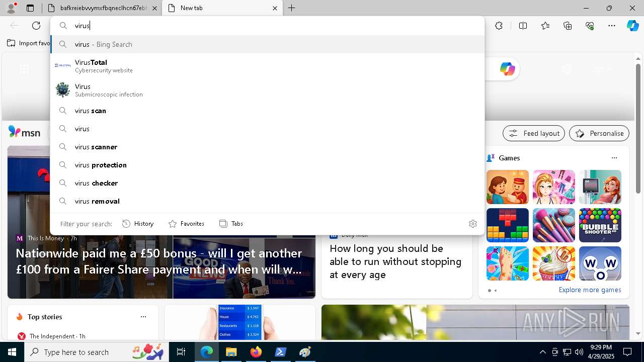This screenshot has width=644, height=362.
Task: Add a new browser tab
Action: (x=292, y=8)
